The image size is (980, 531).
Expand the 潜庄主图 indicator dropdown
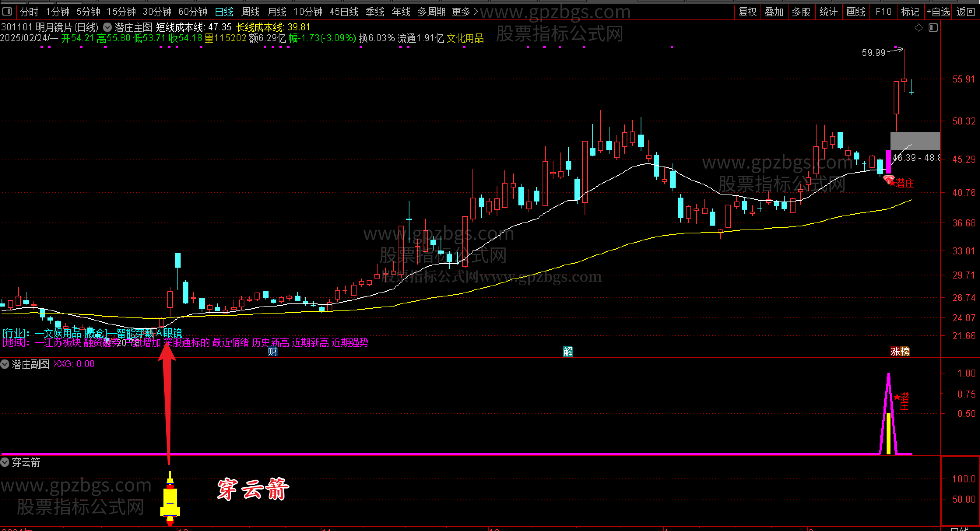[x=108, y=28]
